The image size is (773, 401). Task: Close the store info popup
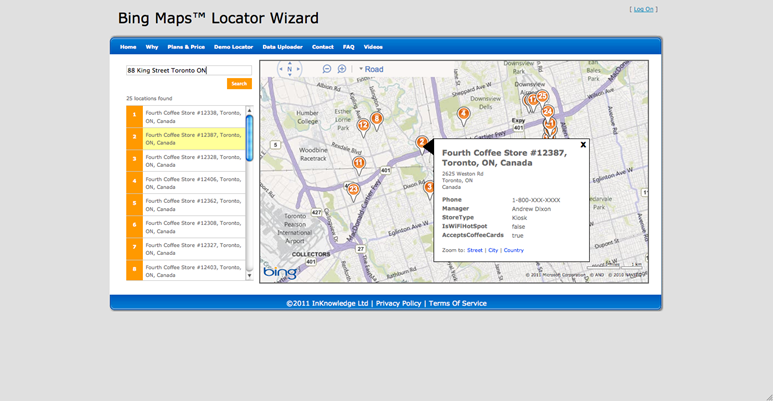click(583, 145)
